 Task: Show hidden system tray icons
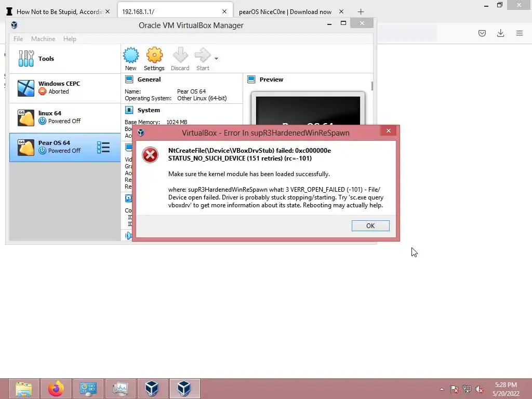442,389
